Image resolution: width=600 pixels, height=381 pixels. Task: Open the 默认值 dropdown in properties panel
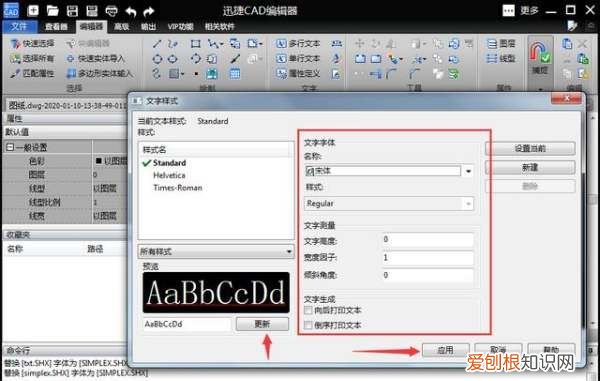(65, 132)
